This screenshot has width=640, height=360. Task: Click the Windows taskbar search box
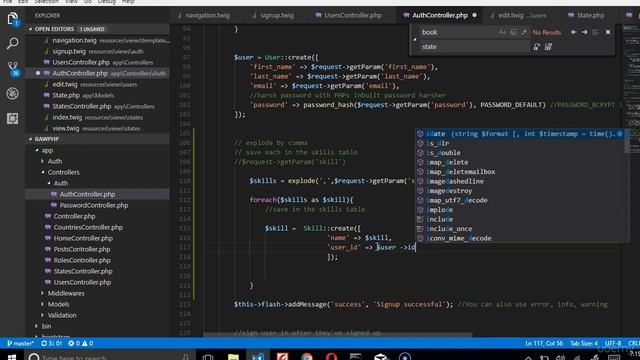tap(110, 357)
